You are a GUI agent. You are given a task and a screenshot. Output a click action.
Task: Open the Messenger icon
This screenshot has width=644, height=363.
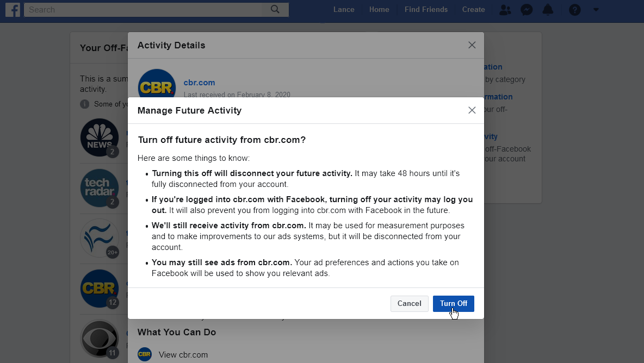click(526, 9)
